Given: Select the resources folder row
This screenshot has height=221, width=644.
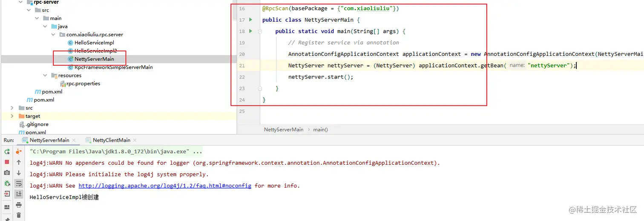Looking at the screenshot, I should pyautogui.click(x=70, y=76).
